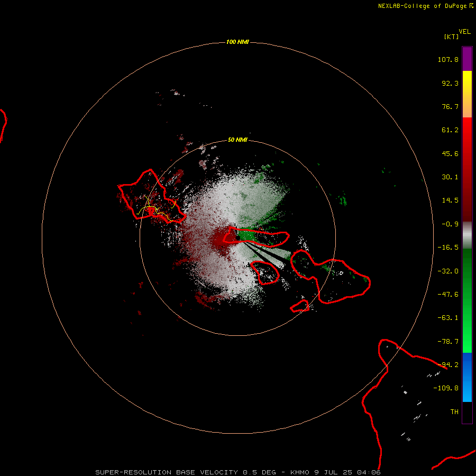Click the -94.2 velocity scale value
476x476 pixels.
448,364
